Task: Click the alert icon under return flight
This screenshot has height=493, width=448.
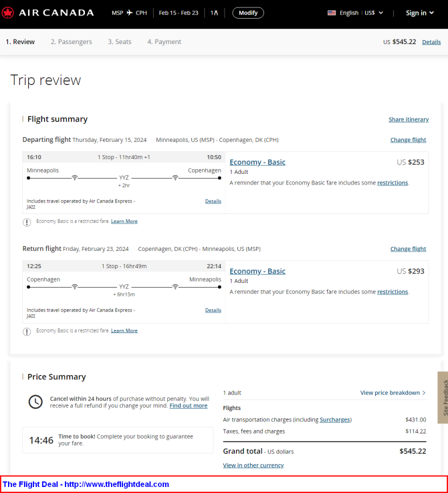Action: click(x=27, y=331)
